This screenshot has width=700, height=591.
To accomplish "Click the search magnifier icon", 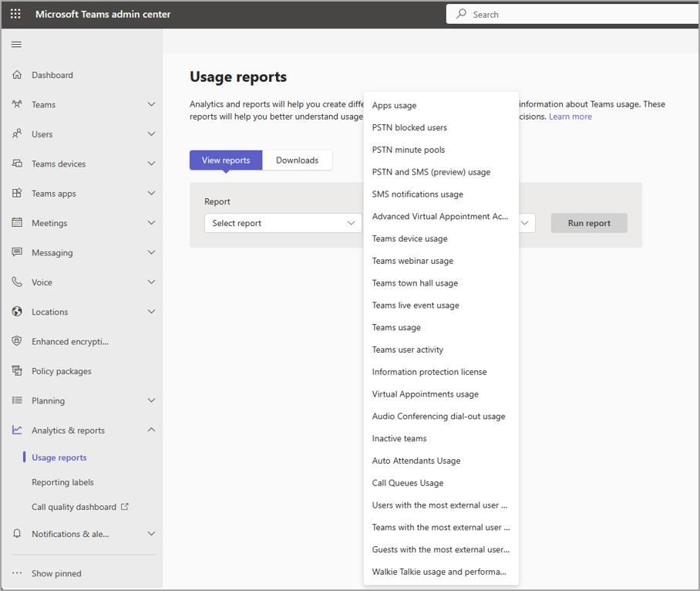I will [x=461, y=14].
